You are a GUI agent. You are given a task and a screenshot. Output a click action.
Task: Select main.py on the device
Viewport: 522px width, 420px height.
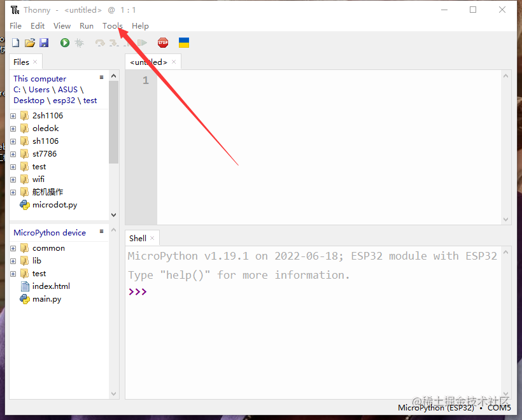(46, 299)
